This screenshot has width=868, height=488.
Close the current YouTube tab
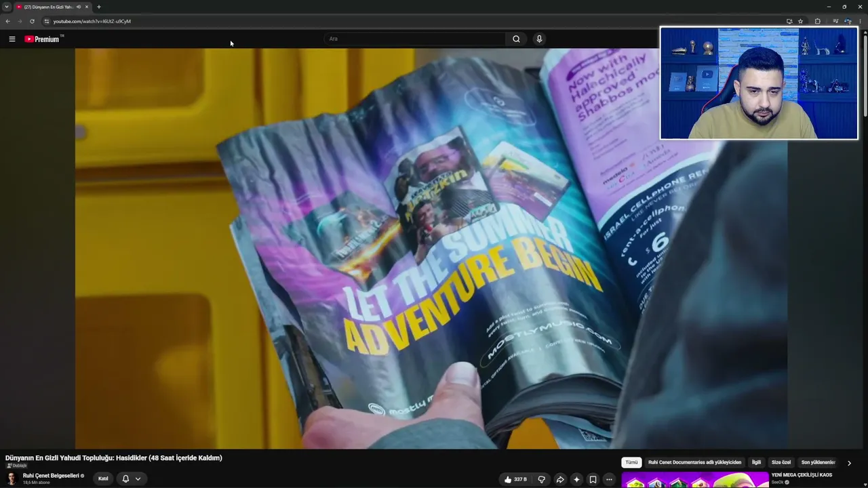coord(87,7)
